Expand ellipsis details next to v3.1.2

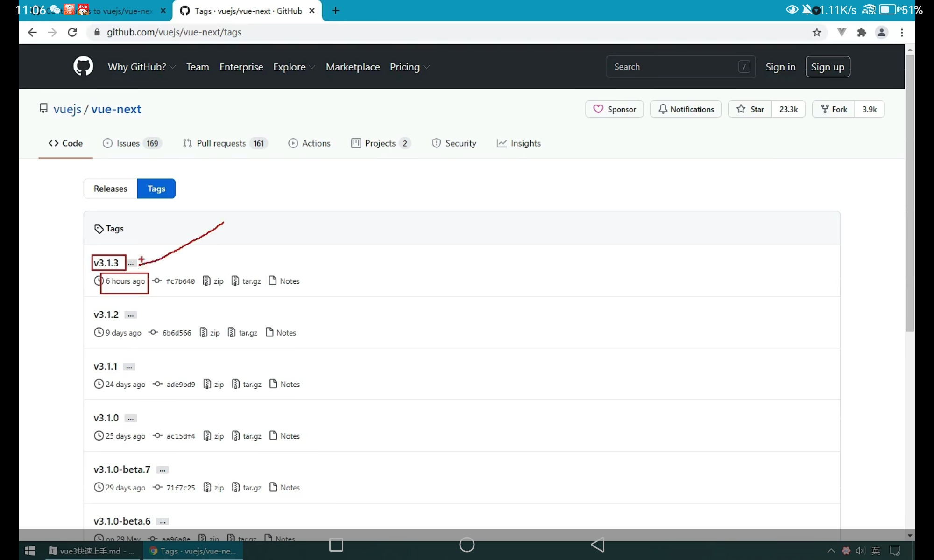pos(131,315)
